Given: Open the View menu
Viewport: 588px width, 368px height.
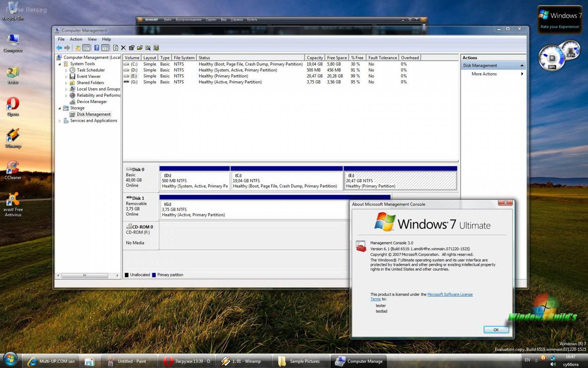Looking at the screenshot, I should 92,39.
